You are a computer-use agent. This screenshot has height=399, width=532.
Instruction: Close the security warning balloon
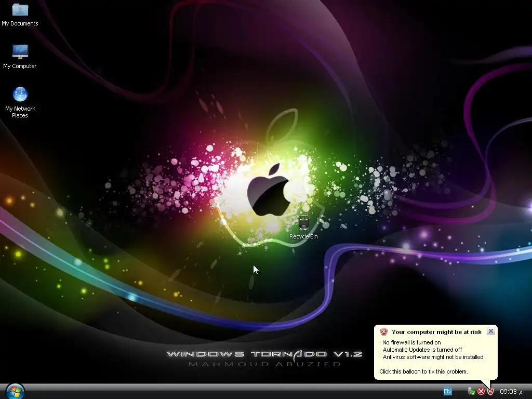[490, 331]
